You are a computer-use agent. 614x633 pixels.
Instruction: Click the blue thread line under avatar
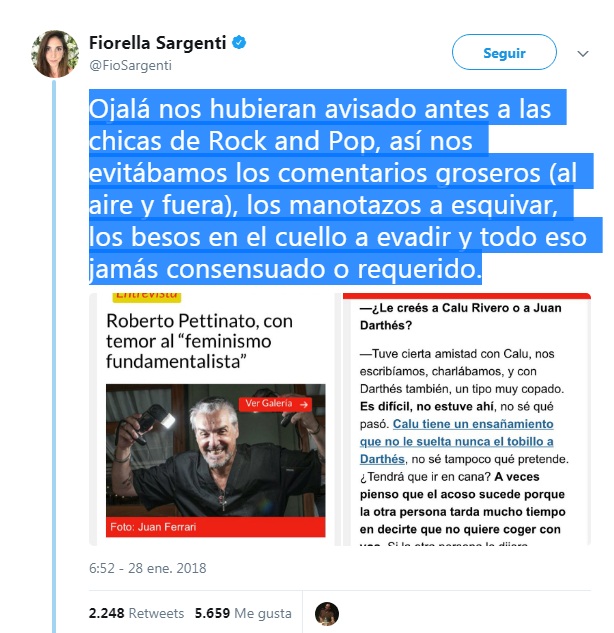coord(54,355)
